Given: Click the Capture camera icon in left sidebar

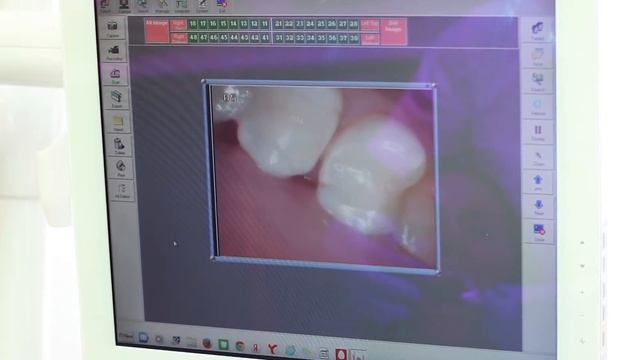Looking at the screenshot, I should tap(112, 28).
